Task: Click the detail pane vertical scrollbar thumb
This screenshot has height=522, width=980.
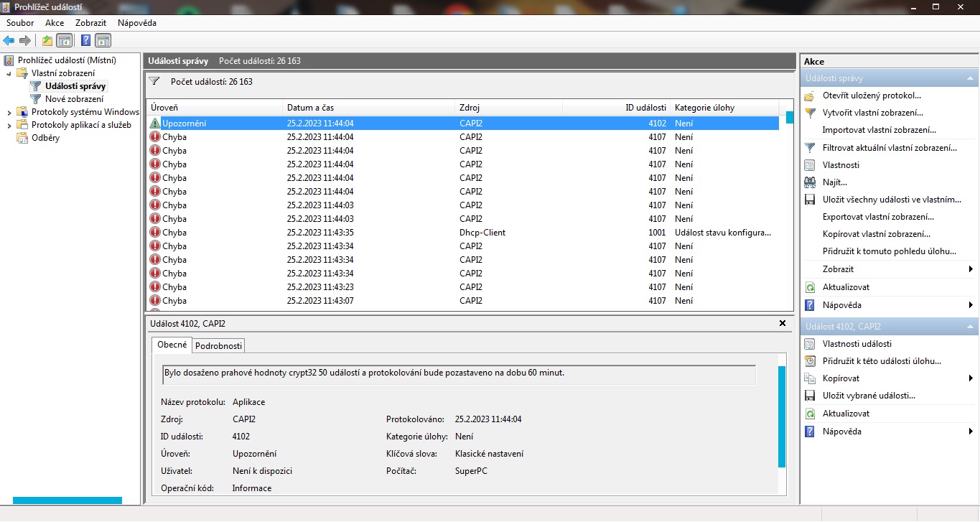Action: tap(782, 416)
